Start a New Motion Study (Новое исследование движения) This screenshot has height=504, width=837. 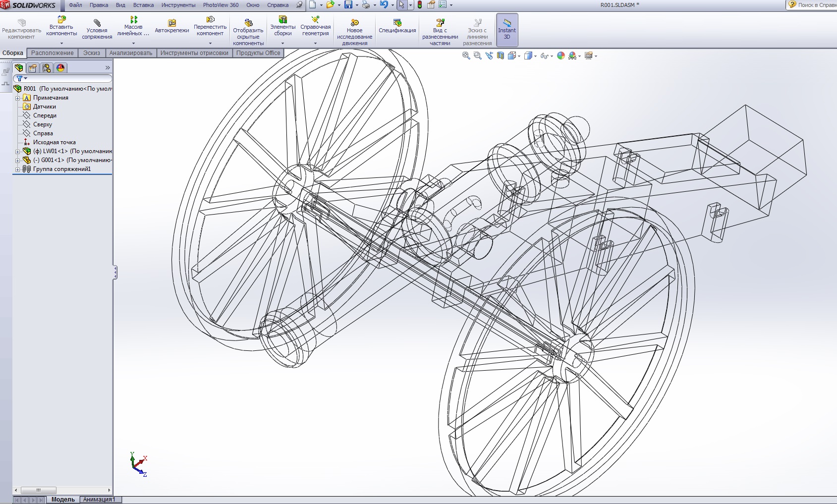355,23
